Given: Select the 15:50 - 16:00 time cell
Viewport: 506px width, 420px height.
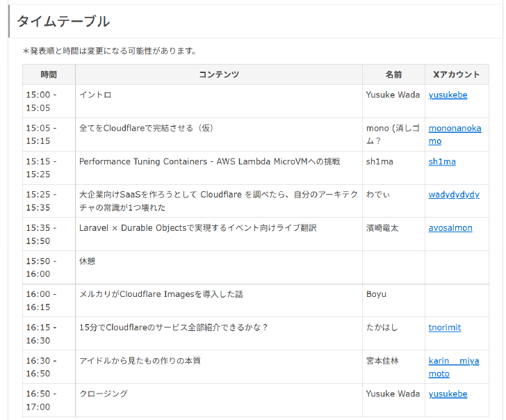Looking at the screenshot, I should (49, 268).
